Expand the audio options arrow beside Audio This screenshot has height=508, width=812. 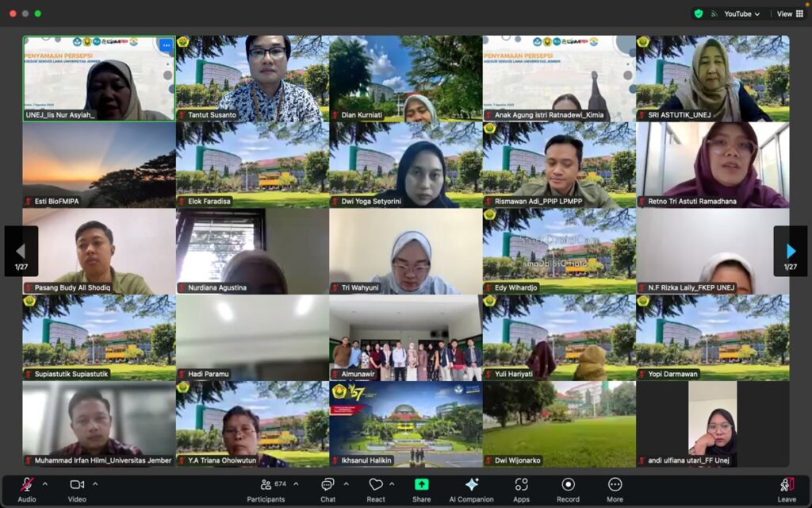45,483
